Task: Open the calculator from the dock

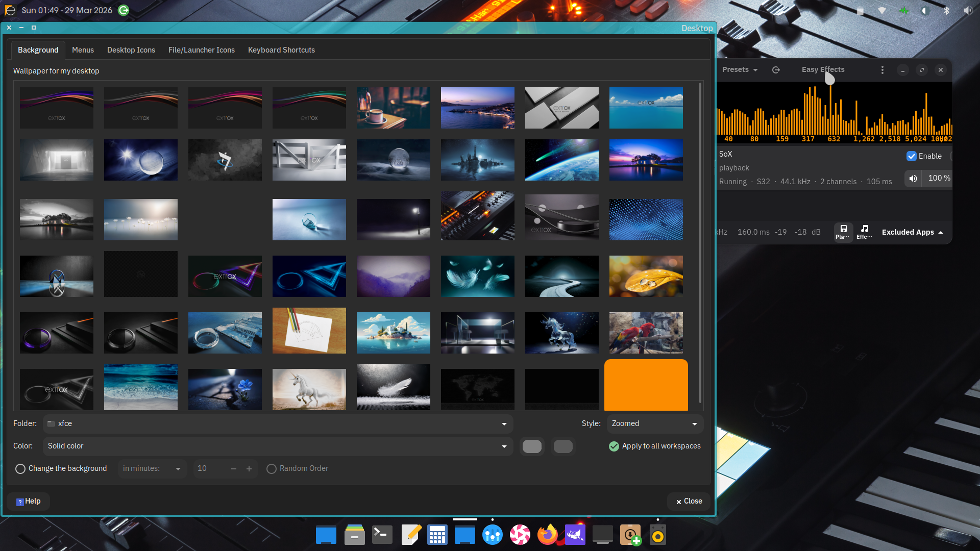Action: pyautogui.click(x=437, y=535)
